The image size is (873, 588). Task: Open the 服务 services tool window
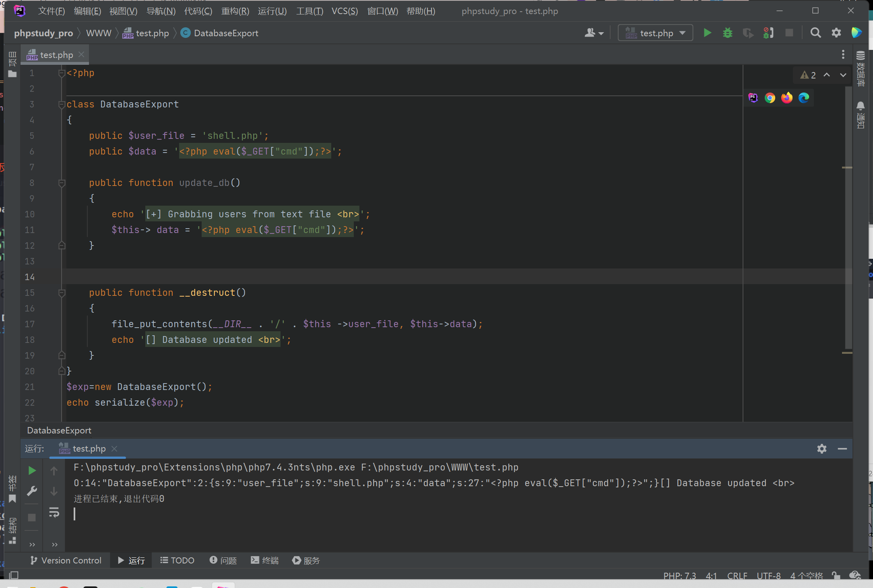point(306,560)
